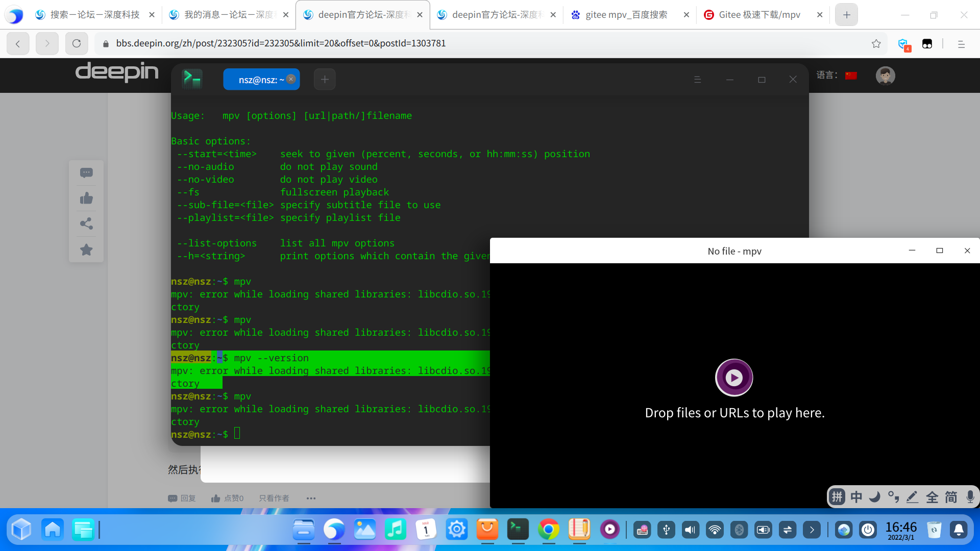The image size is (980, 551).
Task: Click the thumbs-up icon in post sidebar
Action: coord(86,198)
